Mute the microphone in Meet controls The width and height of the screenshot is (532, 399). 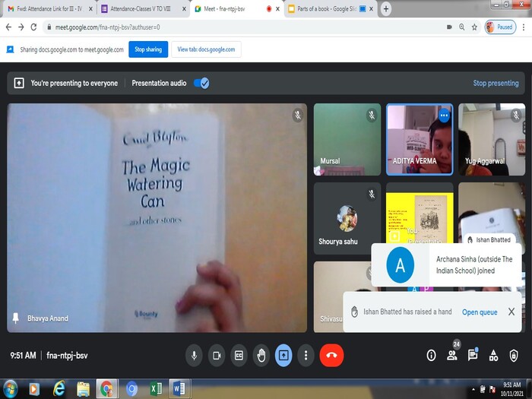coord(194,355)
